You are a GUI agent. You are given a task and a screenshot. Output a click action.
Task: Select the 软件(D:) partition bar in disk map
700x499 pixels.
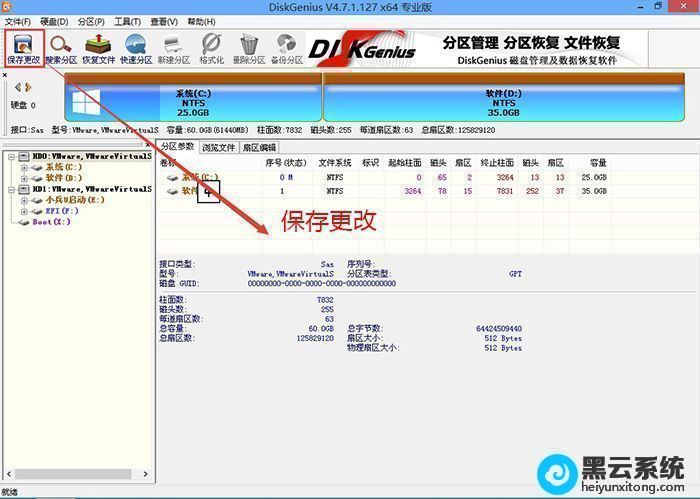[504, 102]
